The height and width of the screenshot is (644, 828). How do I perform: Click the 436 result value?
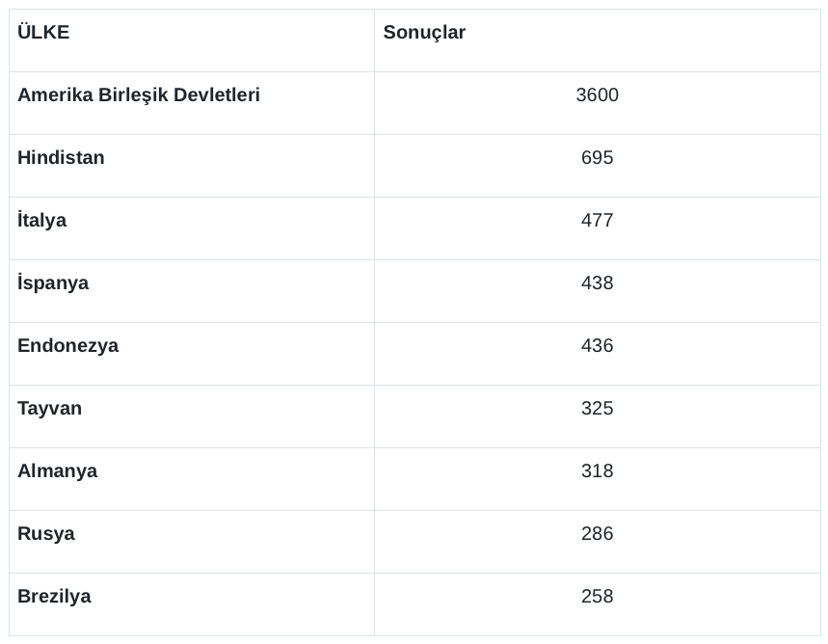(x=597, y=346)
